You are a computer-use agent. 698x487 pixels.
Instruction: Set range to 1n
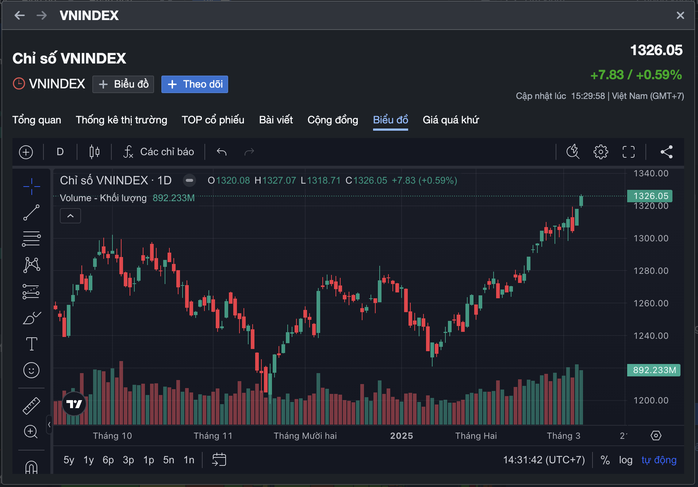coord(189,460)
